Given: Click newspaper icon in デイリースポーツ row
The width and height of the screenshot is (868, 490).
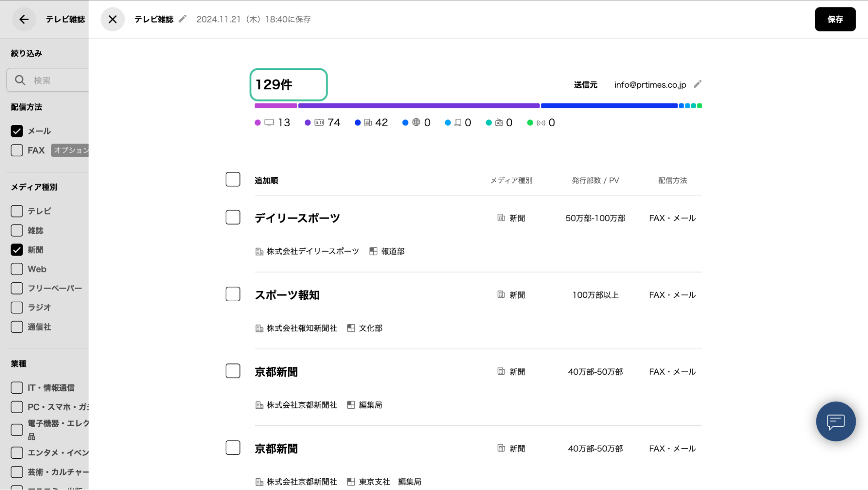Looking at the screenshot, I should pos(501,218).
